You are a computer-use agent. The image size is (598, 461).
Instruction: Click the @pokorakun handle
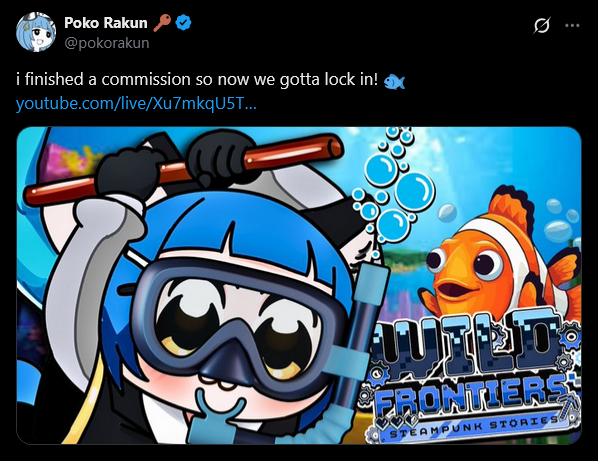(x=107, y=43)
